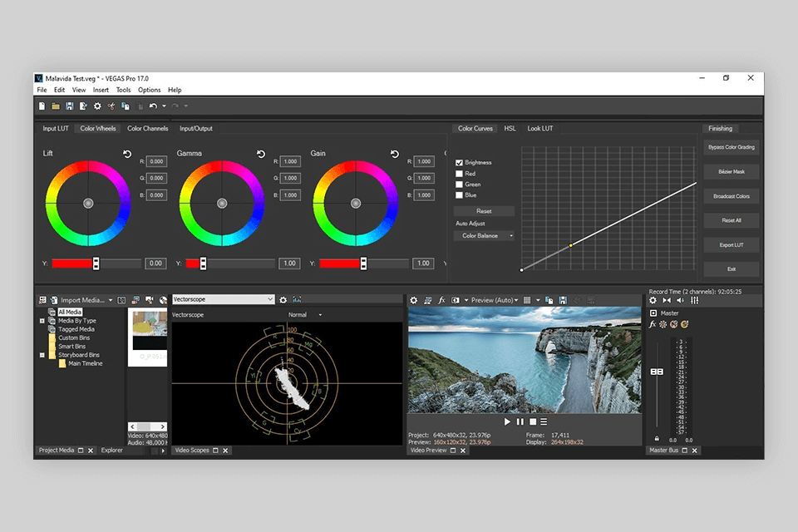Click the Gain Y luminance slider handle

click(x=363, y=264)
